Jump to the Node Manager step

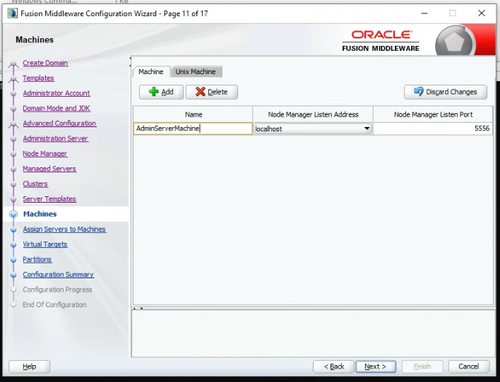click(45, 154)
